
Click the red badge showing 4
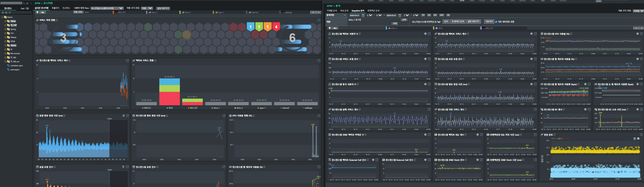click(276, 27)
